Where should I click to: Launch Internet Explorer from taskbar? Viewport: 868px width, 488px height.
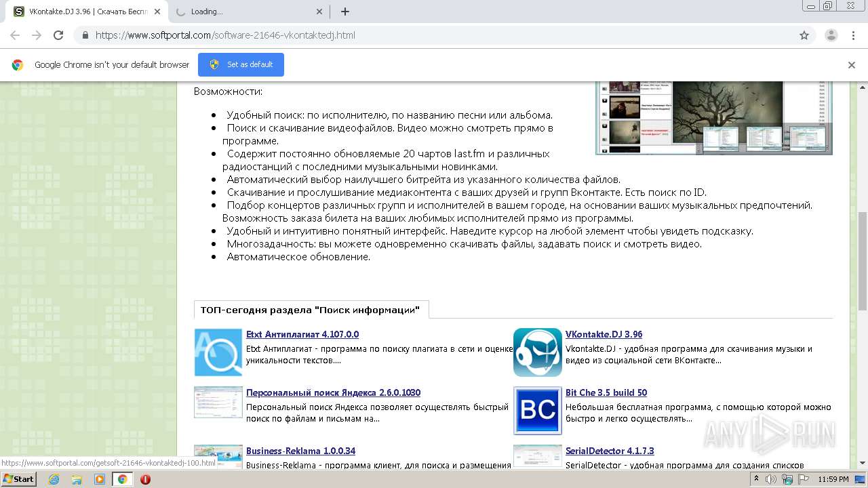pyautogui.click(x=54, y=479)
